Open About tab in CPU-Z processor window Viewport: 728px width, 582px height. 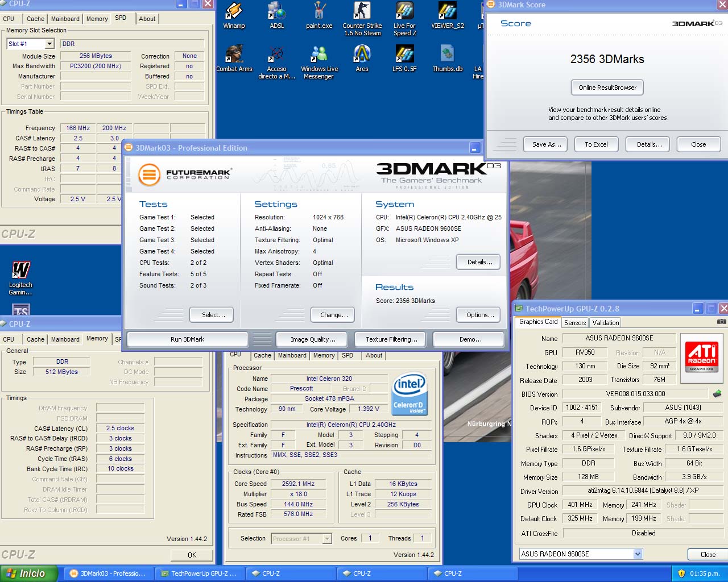(374, 356)
